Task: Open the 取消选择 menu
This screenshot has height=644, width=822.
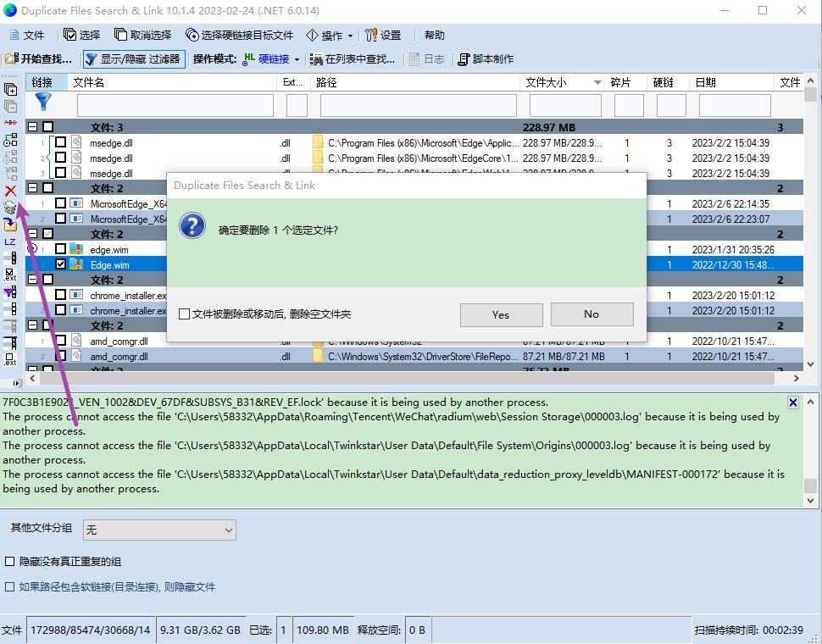Action: (143, 35)
